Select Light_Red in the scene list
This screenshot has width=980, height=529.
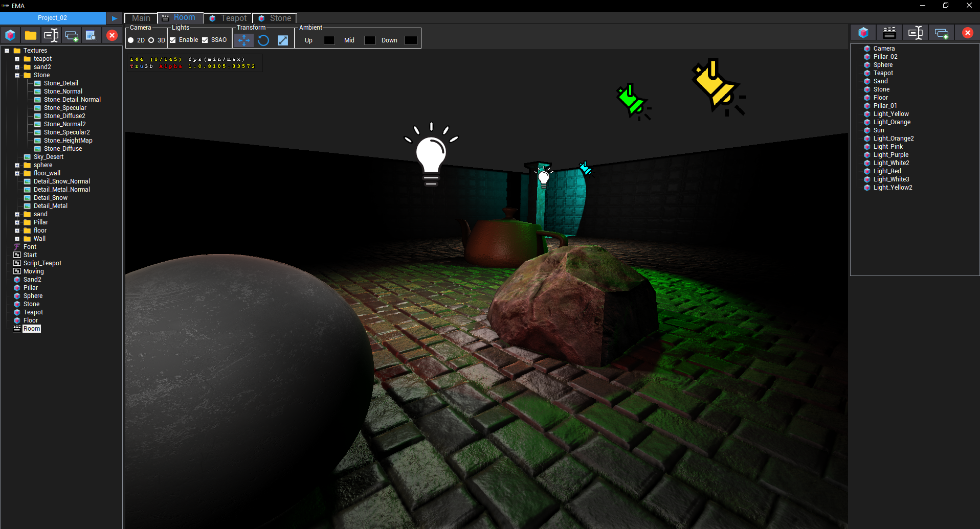pos(887,171)
